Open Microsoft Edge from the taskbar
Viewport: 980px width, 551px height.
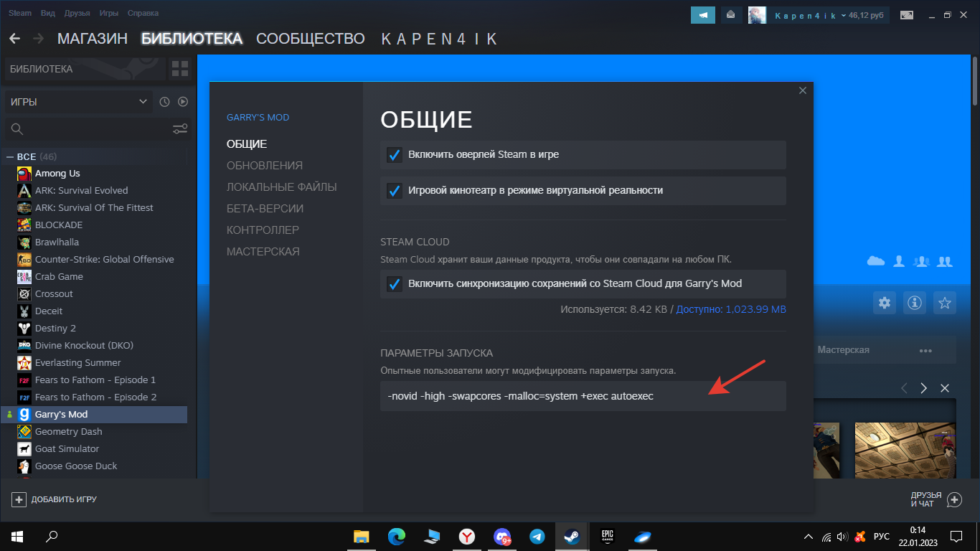(x=397, y=536)
